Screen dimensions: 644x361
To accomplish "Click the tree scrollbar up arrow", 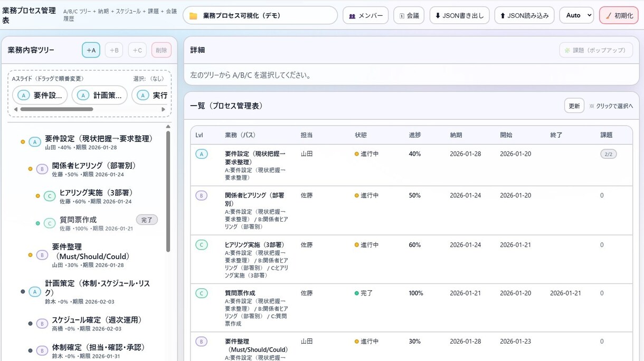I will pyautogui.click(x=168, y=127).
